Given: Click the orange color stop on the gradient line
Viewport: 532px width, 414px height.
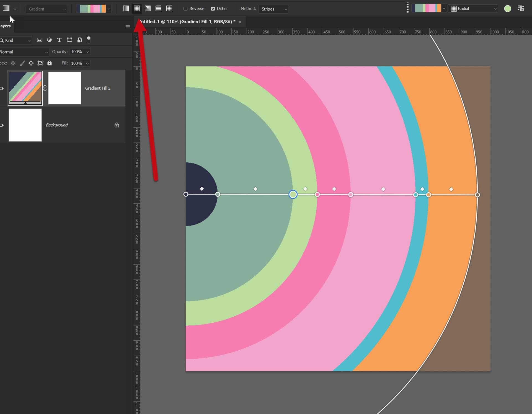Looking at the screenshot, I should point(428,195).
